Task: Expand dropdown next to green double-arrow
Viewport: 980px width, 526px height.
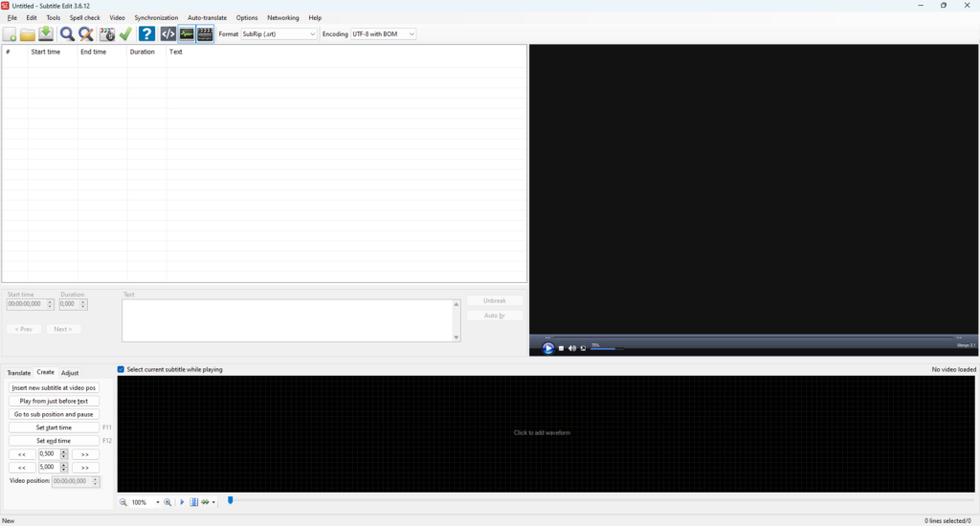Action: pos(213,502)
